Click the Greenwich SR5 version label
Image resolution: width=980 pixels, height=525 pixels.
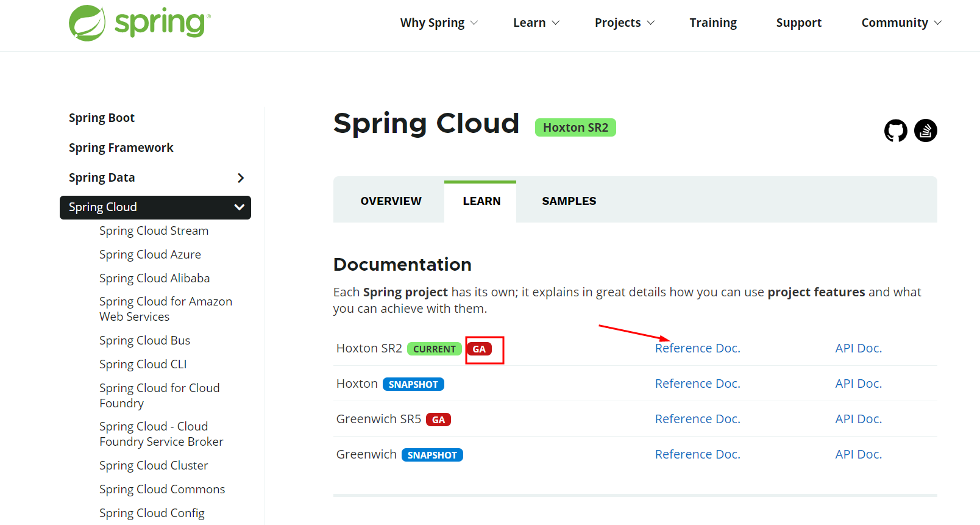(378, 419)
